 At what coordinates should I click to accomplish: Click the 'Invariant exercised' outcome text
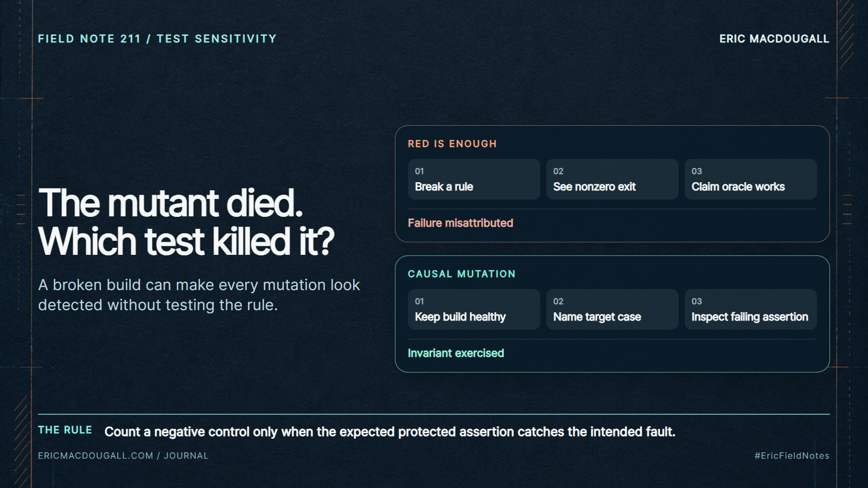click(456, 353)
